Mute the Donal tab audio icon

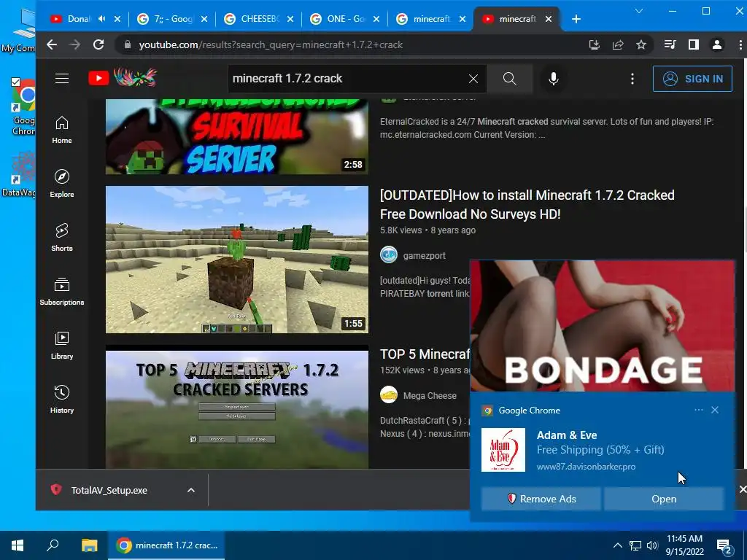[x=102, y=19]
